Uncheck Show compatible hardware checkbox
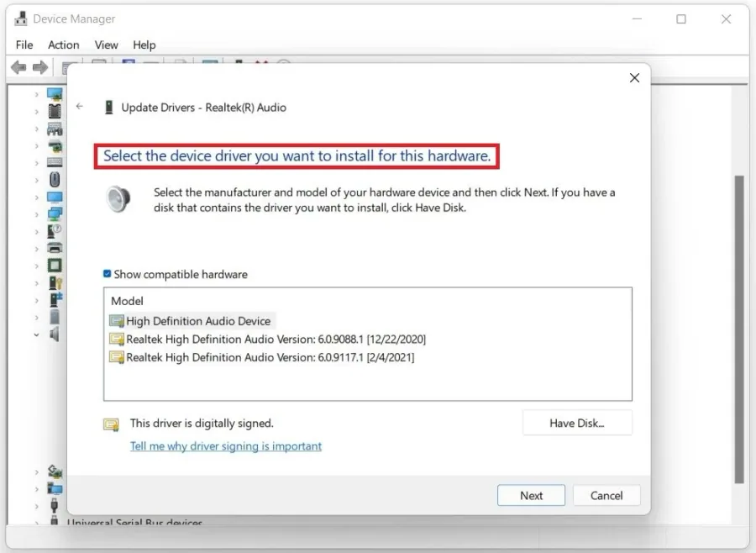 [107, 274]
